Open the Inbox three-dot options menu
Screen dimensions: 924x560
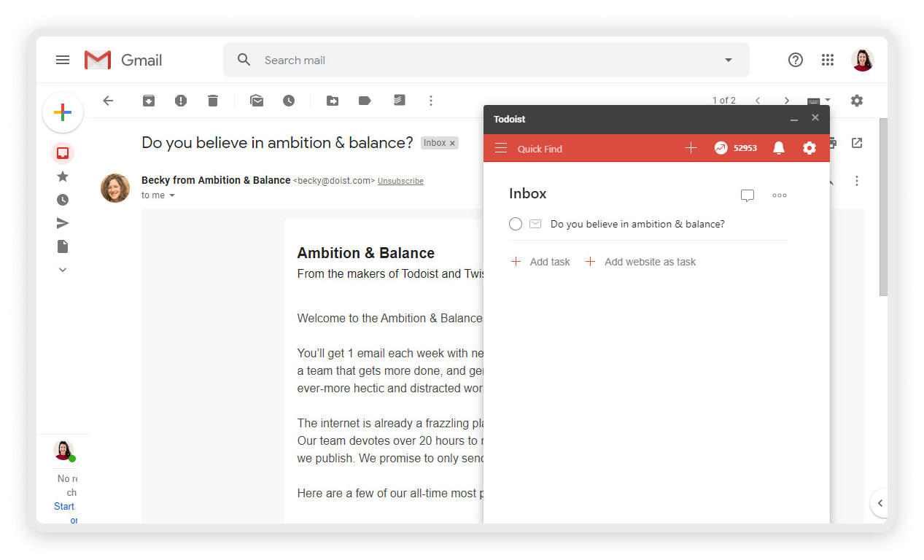[x=779, y=195]
